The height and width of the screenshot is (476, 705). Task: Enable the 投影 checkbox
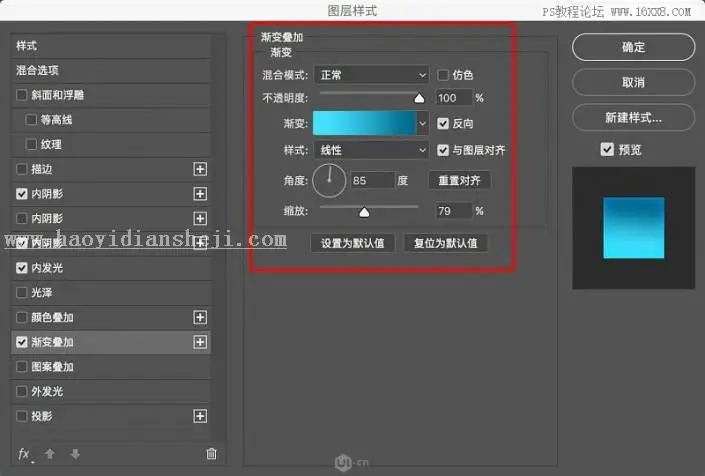click(x=22, y=416)
